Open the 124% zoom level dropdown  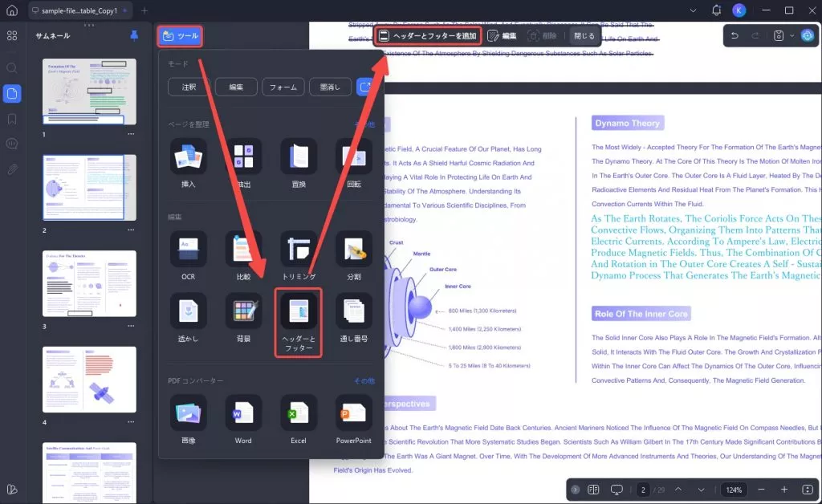tap(734, 490)
